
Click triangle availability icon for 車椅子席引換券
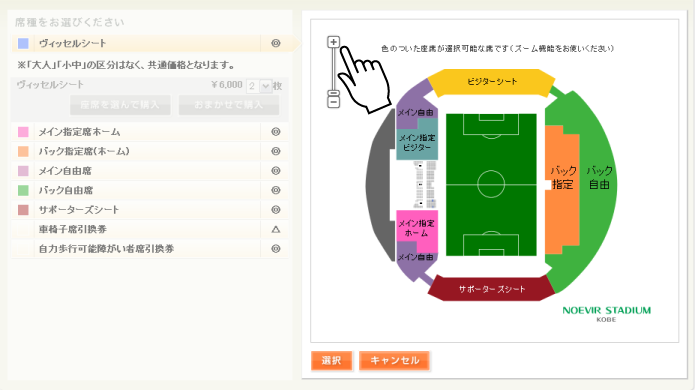pos(276,229)
